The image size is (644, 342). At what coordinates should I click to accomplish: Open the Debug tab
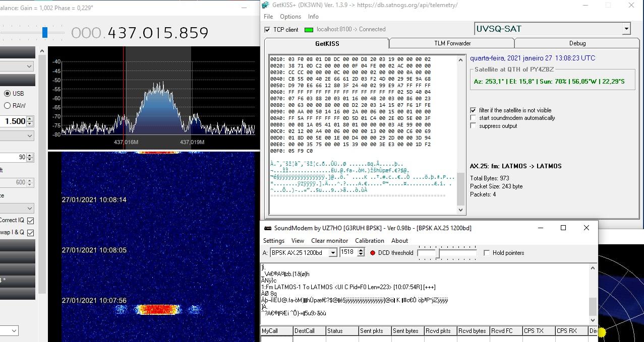pyautogui.click(x=577, y=43)
